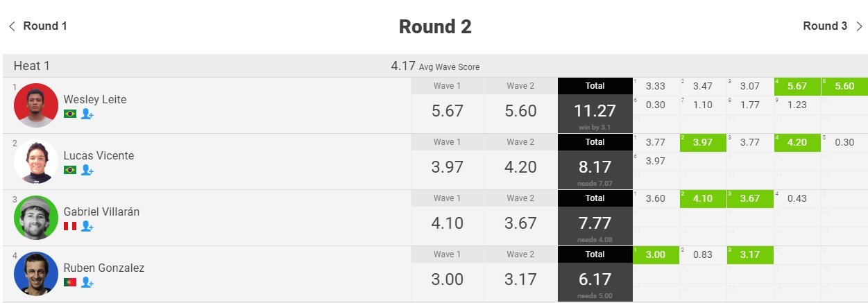Advance to Round 3
The height and width of the screenshot is (303, 868).
point(833,26)
